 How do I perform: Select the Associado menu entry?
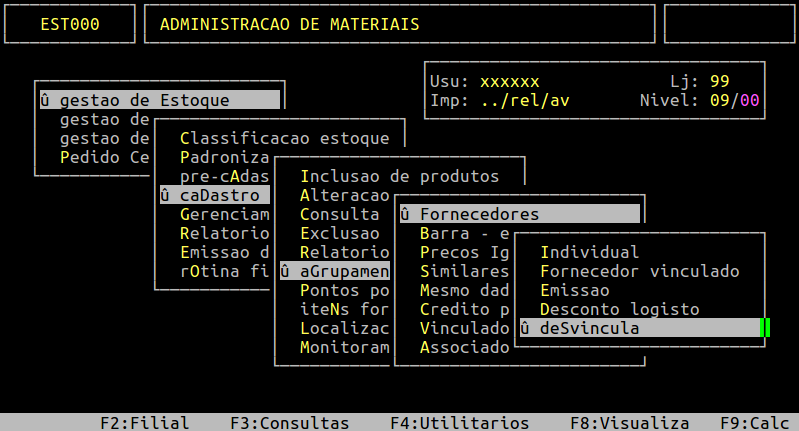pyautogui.click(x=464, y=347)
